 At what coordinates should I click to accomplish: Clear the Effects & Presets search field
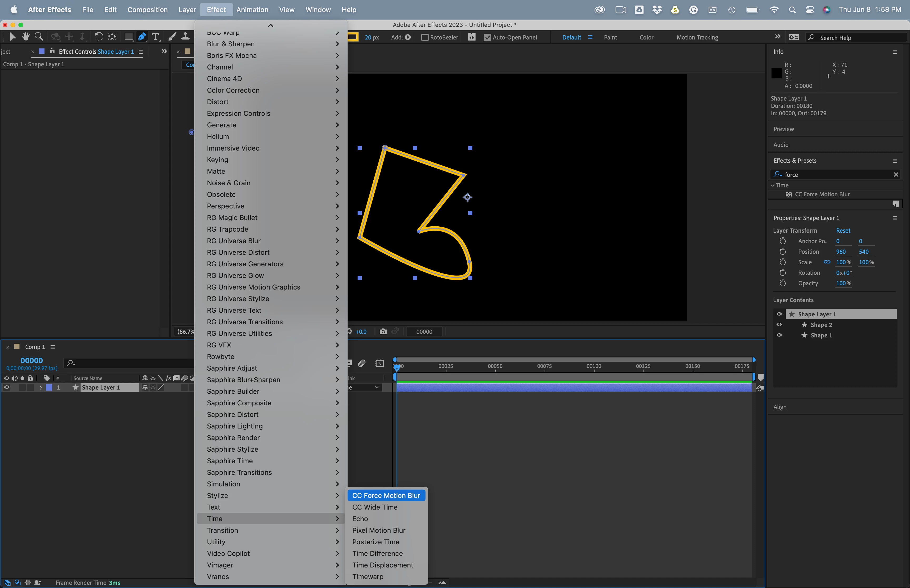click(896, 175)
